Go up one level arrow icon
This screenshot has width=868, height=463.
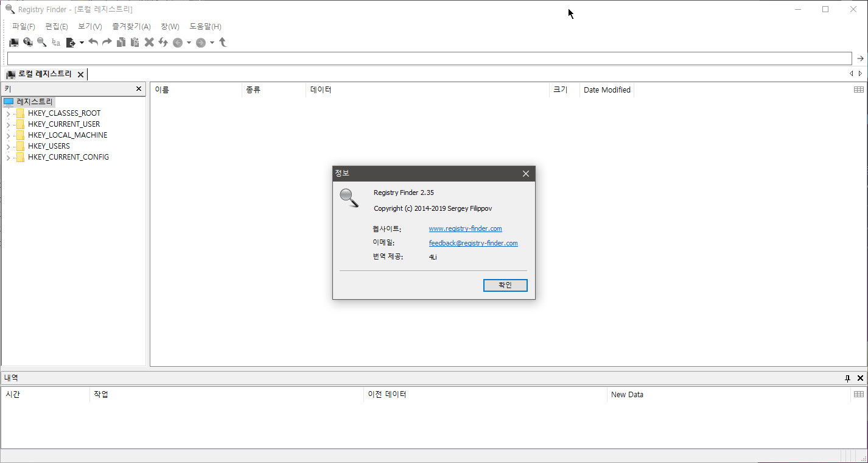[x=223, y=42]
